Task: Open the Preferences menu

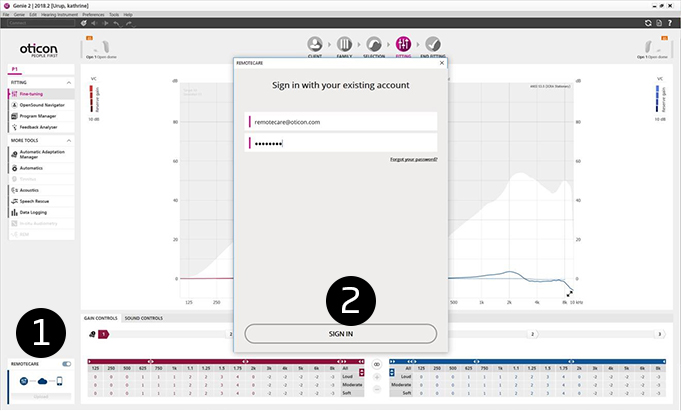Action: [x=93, y=15]
